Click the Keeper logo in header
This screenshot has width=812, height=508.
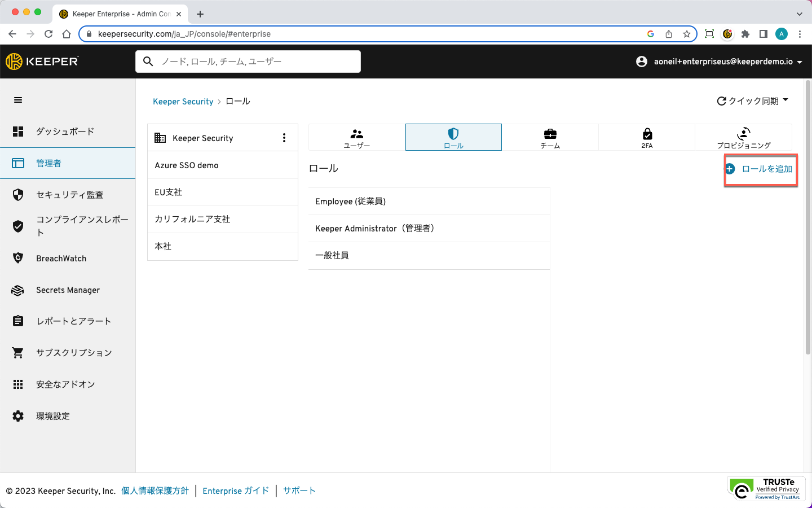click(x=42, y=62)
